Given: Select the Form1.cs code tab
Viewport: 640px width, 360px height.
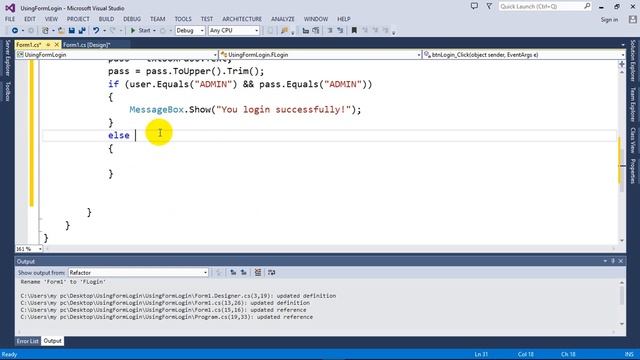Looking at the screenshot, I should 29,45.
